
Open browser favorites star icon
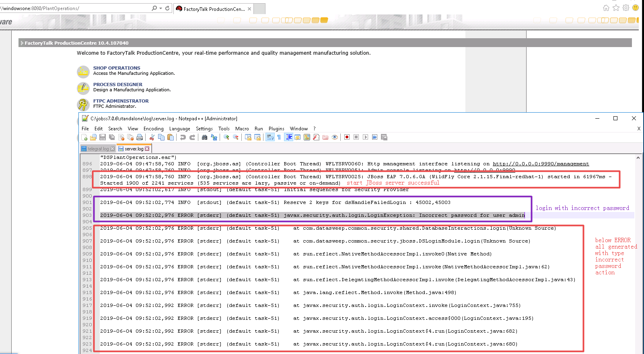click(x=616, y=8)
